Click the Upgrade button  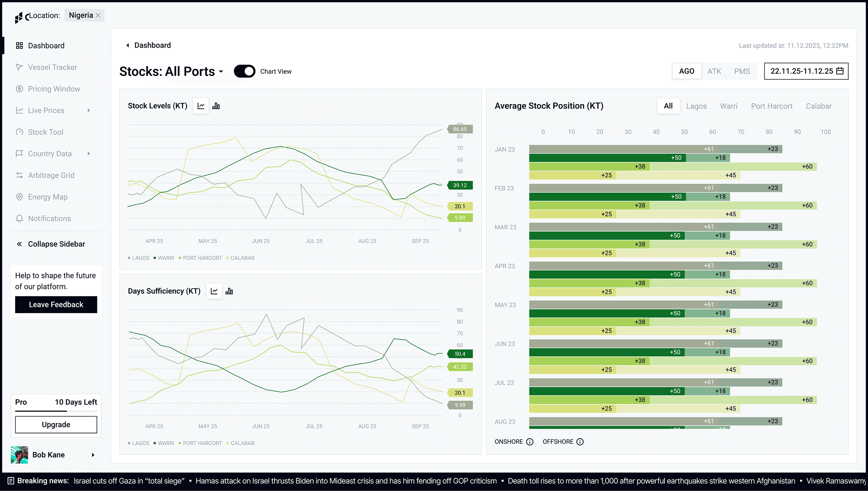tap(56, 425)
